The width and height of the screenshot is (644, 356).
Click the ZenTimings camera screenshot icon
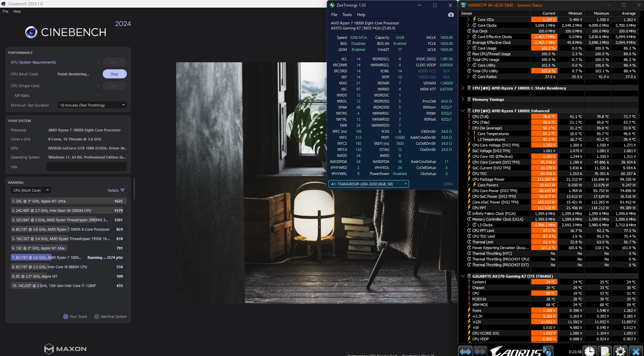[451, 15]
